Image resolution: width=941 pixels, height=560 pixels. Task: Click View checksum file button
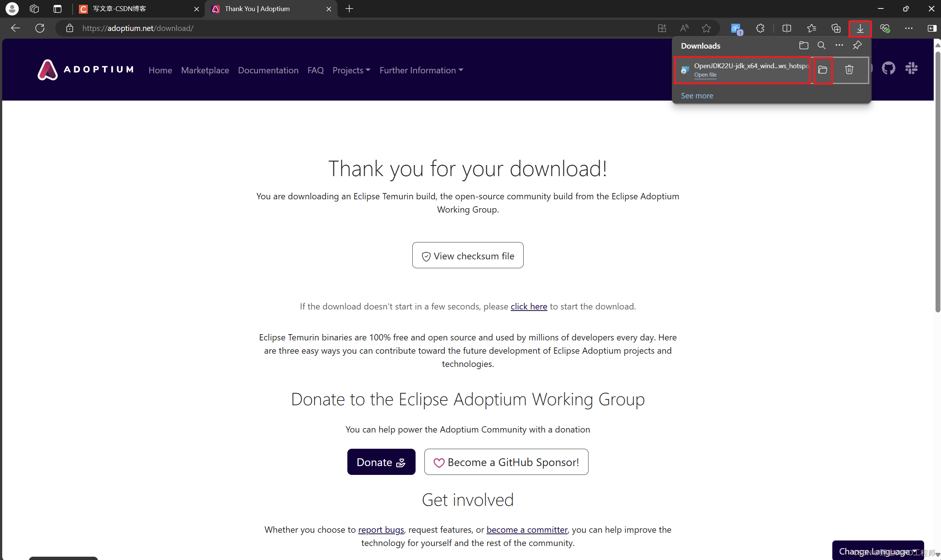tap(468, 255)
